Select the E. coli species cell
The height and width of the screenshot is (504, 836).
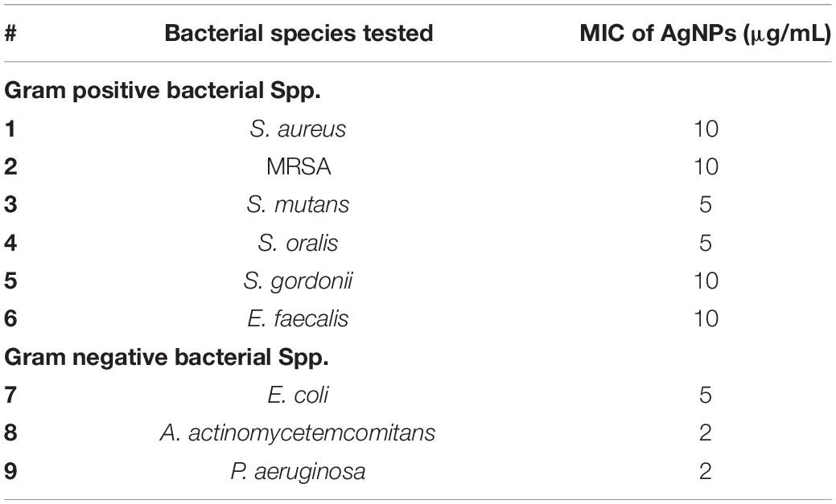tap(298, 395)
